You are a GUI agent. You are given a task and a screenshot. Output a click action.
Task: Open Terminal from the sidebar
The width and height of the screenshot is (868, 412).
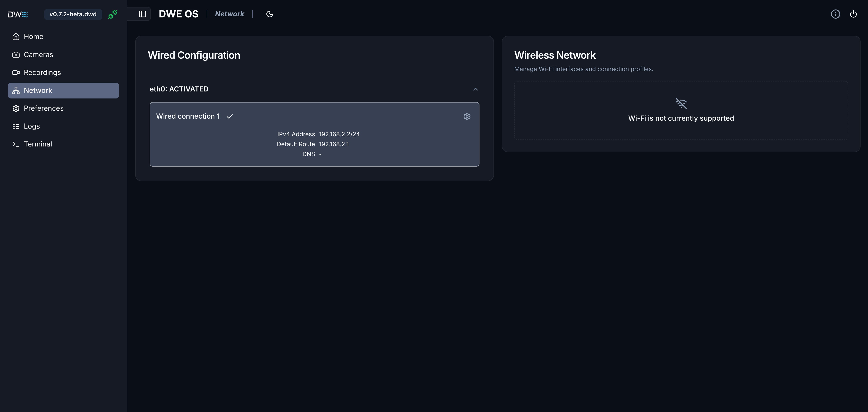(63, 144)
